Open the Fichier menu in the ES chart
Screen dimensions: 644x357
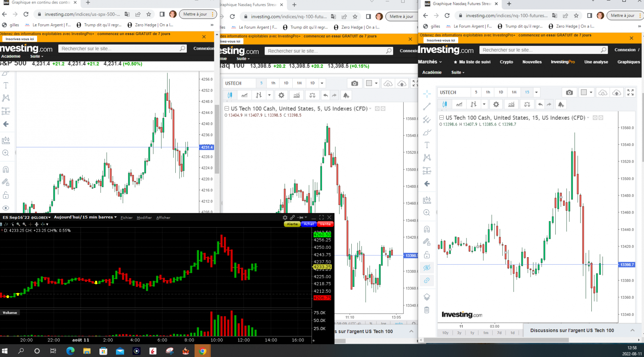[126, 217]
